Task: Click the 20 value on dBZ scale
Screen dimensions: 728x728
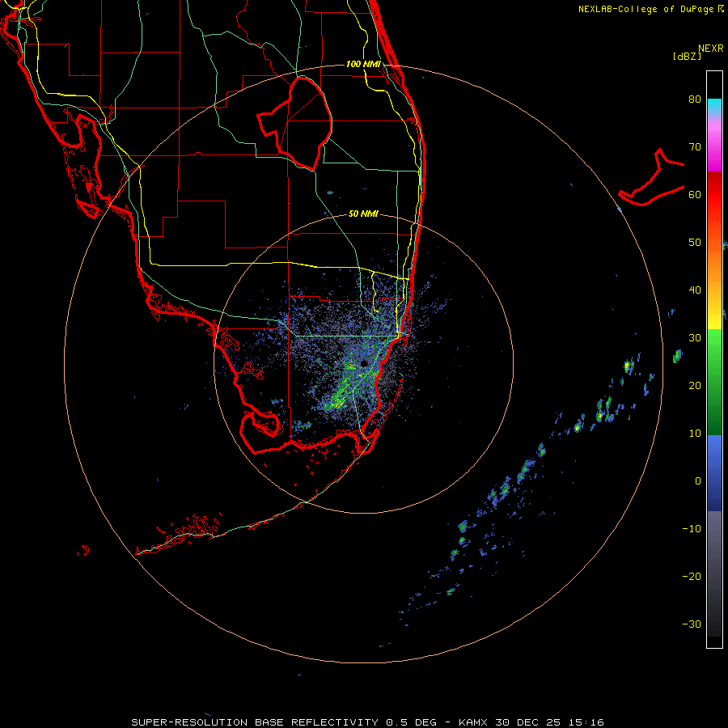Action: (x=695, y=386)
